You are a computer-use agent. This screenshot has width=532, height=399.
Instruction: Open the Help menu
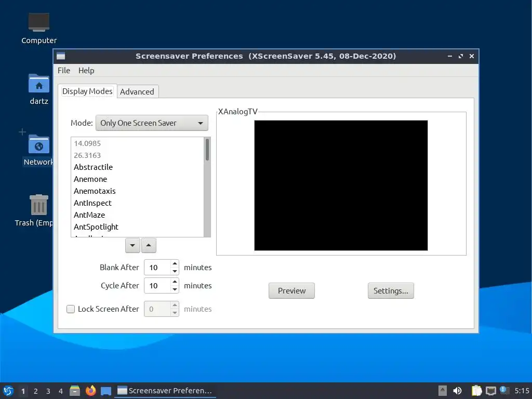[86, 70]
